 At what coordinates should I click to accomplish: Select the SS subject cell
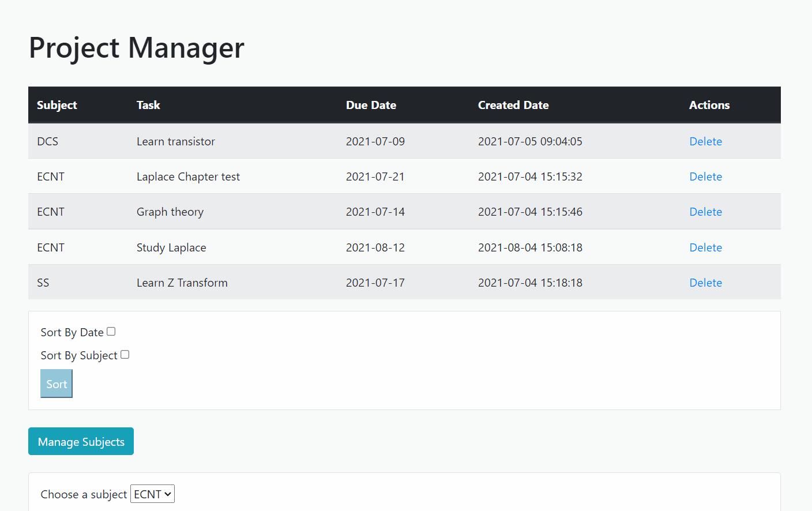click(x=43, y=283)
